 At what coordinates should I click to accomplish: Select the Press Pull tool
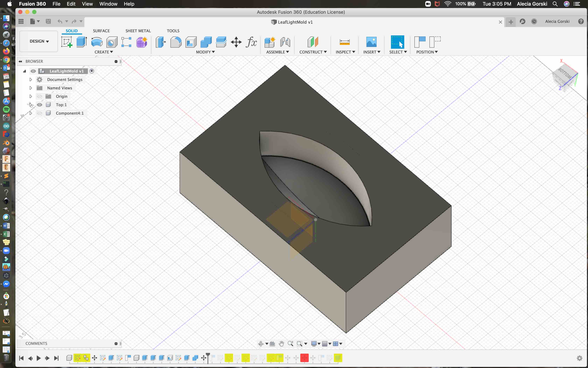click(x=161, y=42)
